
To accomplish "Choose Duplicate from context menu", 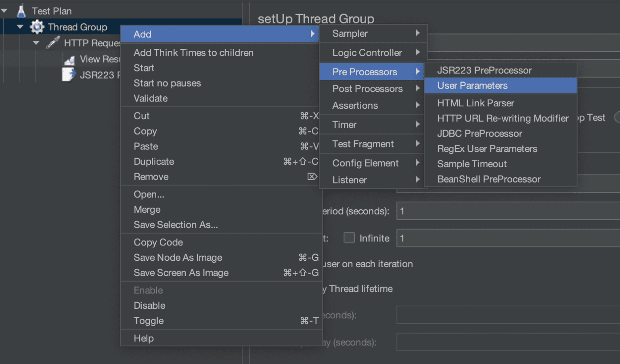I will point(154,162).
